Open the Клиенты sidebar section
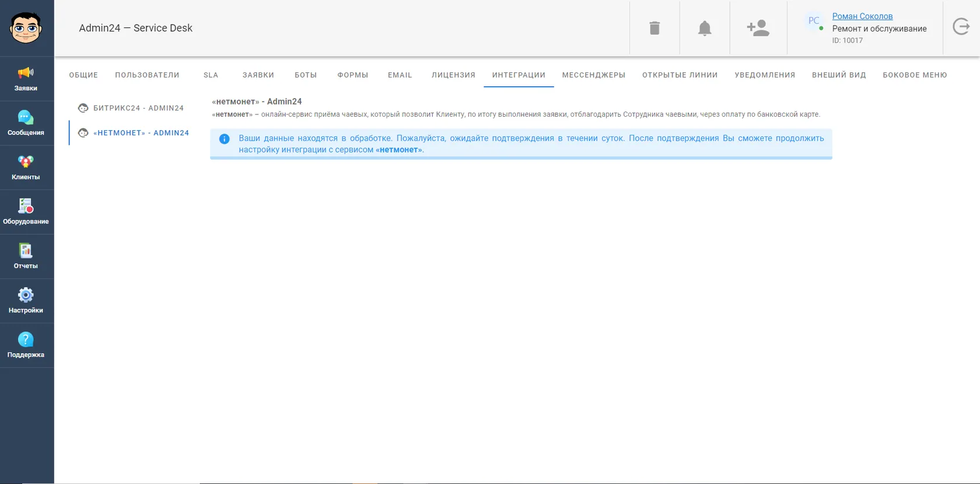This screenshot has height=484, width=980. (x=26, y=168)
